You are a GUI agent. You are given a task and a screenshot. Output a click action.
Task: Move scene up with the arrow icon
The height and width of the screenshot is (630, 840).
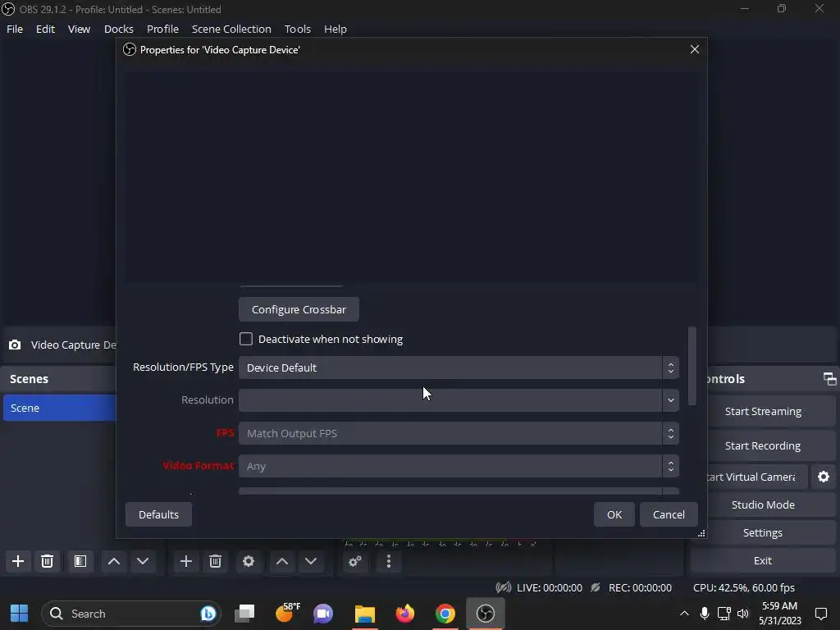(x=113, y=561)
